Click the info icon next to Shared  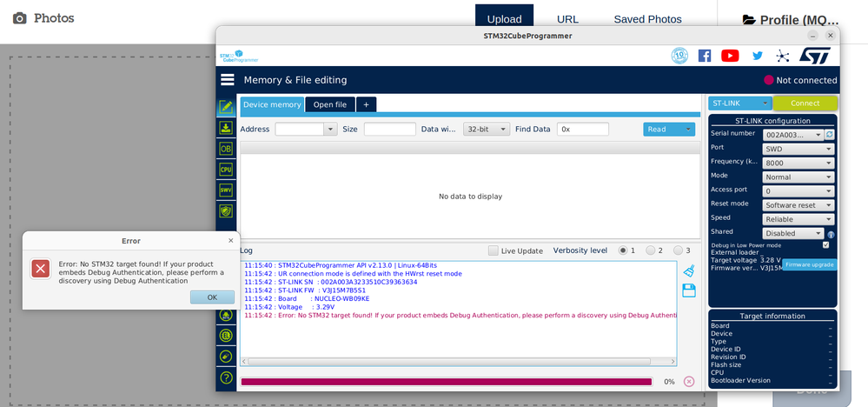point(831,234)
